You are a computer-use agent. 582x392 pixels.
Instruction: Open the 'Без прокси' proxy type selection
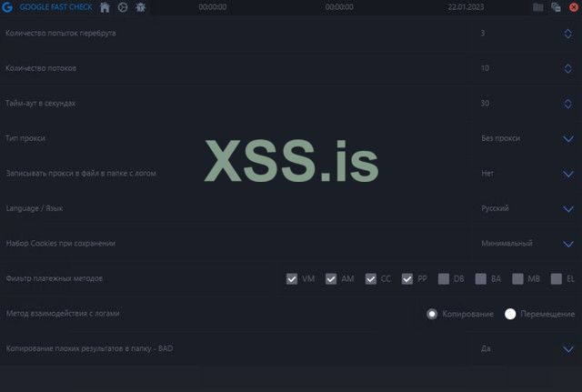point(501,138)
